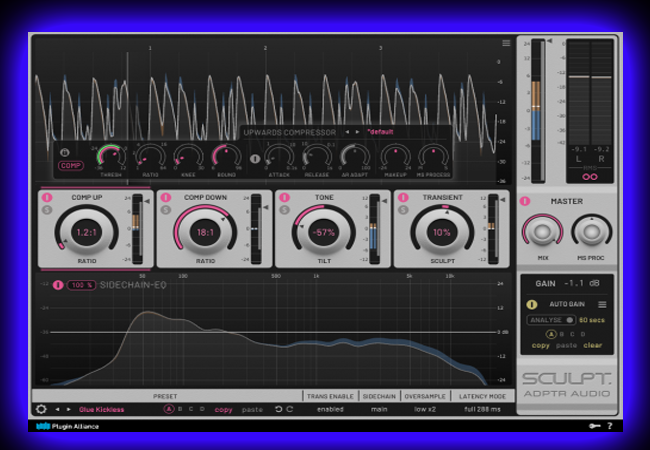The image size is (650, 450).
Task: Solo the Comp Up module
Action: click(x=47, y=210)
